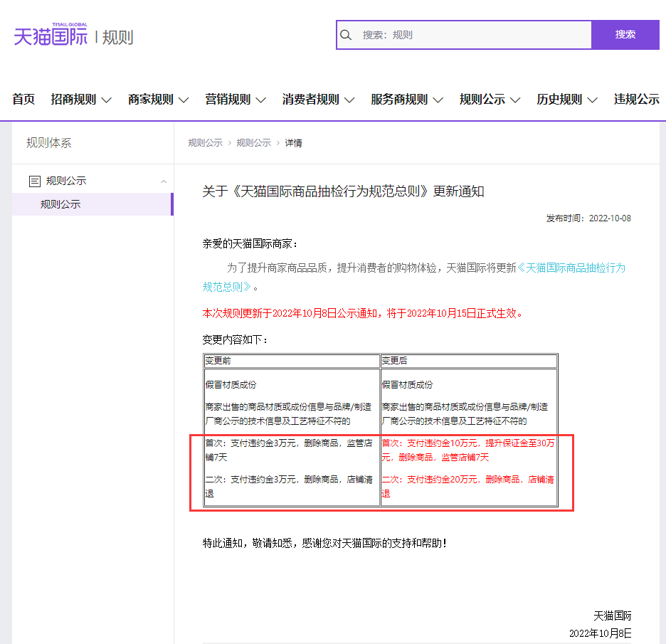This screenshot has width=666, height=644.
Task: Click the 亲爱的天猫国际商家 greeting
Action: (x=250, y=244)
